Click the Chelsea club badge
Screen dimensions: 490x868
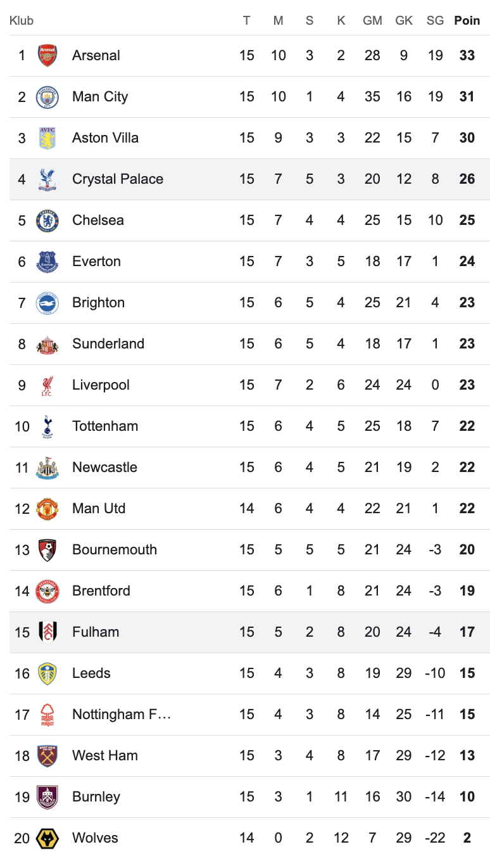tap(47, 220)
